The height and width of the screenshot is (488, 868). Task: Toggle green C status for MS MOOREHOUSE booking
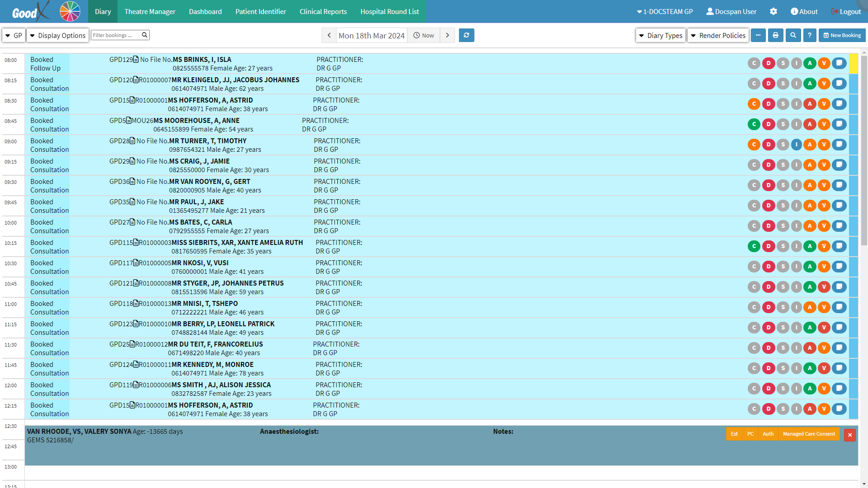754,124
